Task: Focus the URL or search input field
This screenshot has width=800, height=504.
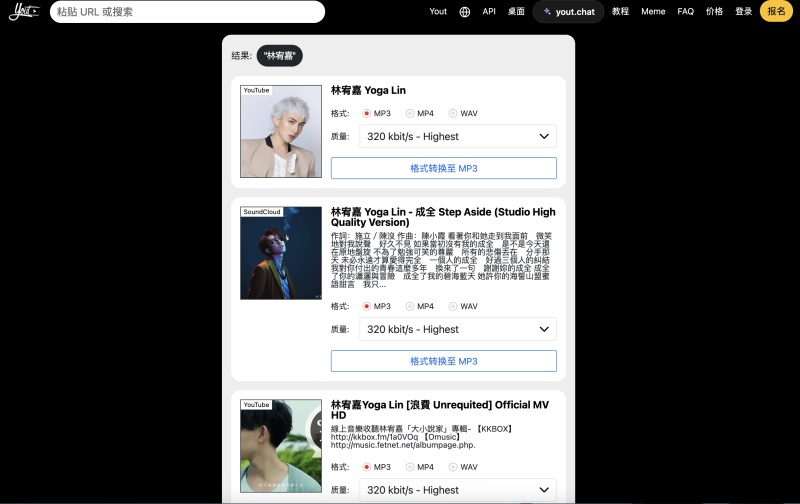Action: point(187,12)
